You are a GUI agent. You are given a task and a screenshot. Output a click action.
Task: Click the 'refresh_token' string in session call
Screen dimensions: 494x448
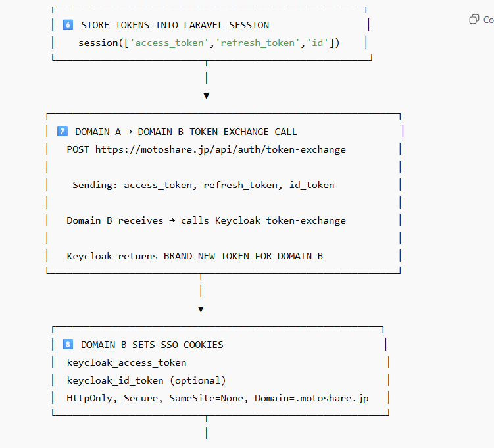click(x=258, y=43)
